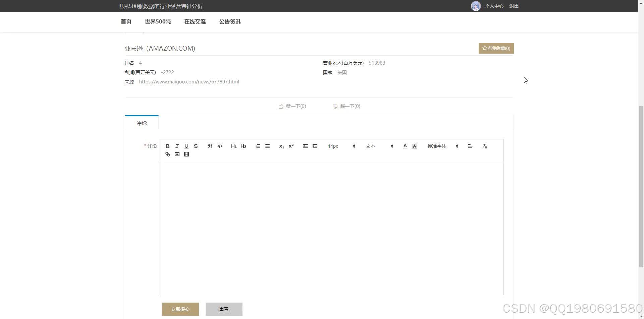644x319 pixels.
Task: Select the 评论 tab
Action: pos(142,123)
